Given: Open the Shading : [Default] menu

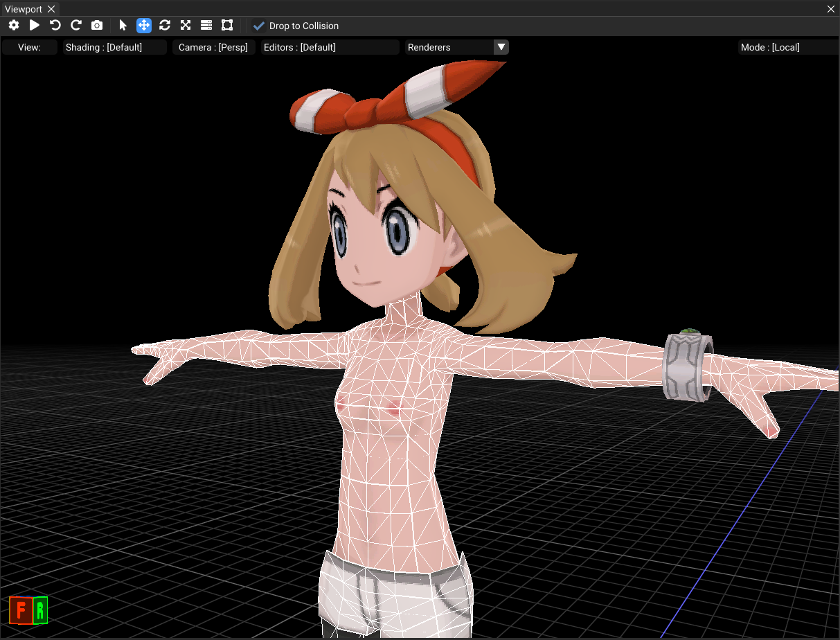Looking at the screenshot, I should coord(115,47).
